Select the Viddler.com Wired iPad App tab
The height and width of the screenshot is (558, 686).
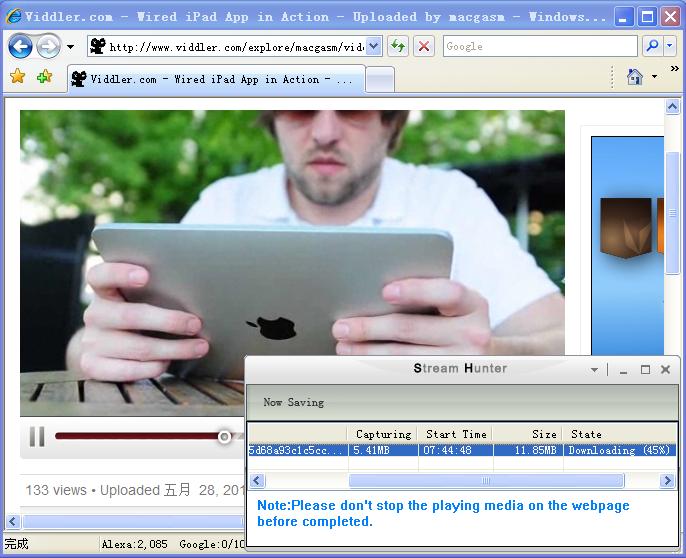click(x=216, y=79)
